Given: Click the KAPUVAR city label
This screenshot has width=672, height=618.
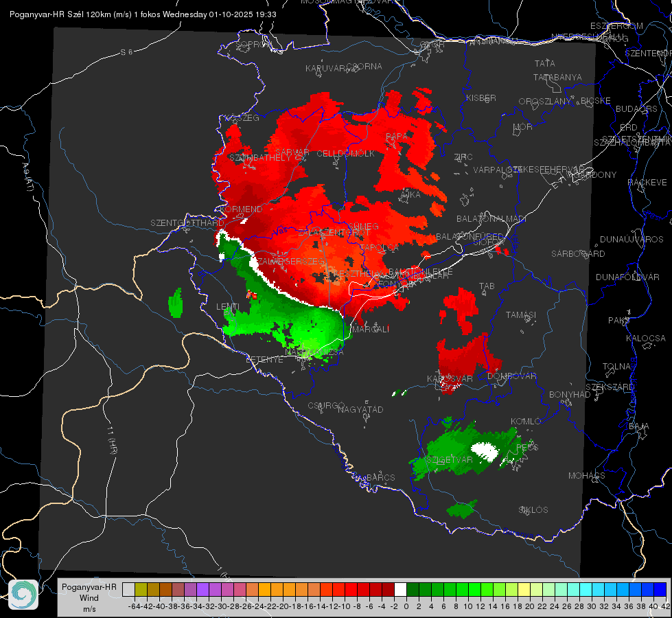Looking at the screenshot, I should click(325, 69).
